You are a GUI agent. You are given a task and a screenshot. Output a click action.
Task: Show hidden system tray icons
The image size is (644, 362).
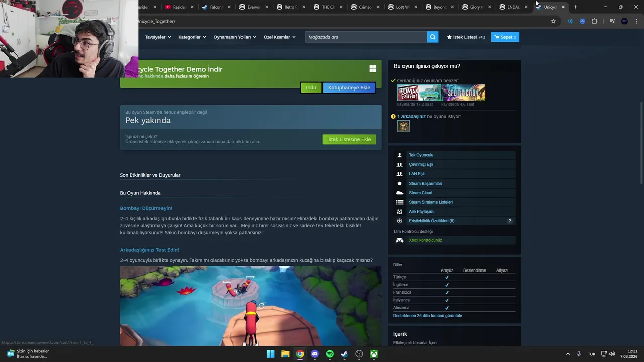point(568,354)
